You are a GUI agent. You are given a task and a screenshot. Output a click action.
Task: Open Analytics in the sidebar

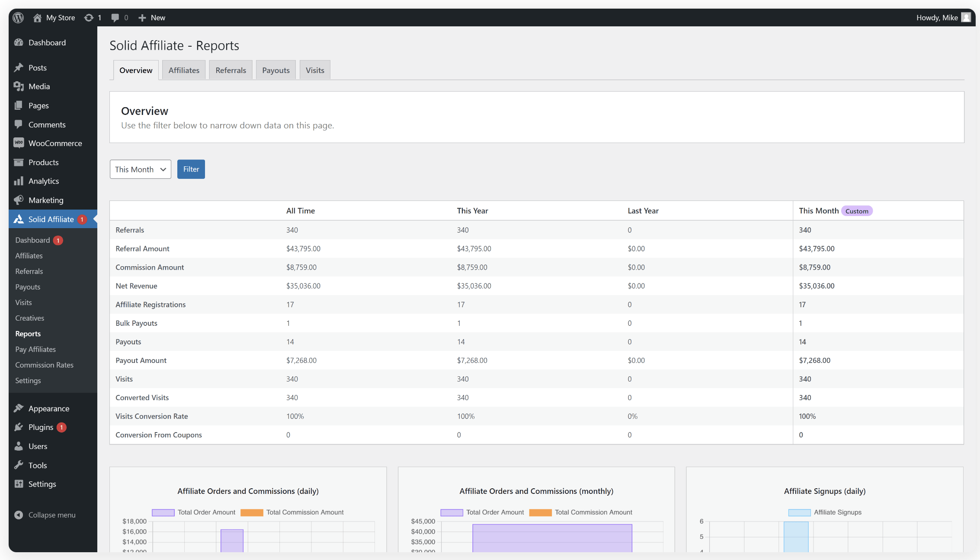pos(43,181)
